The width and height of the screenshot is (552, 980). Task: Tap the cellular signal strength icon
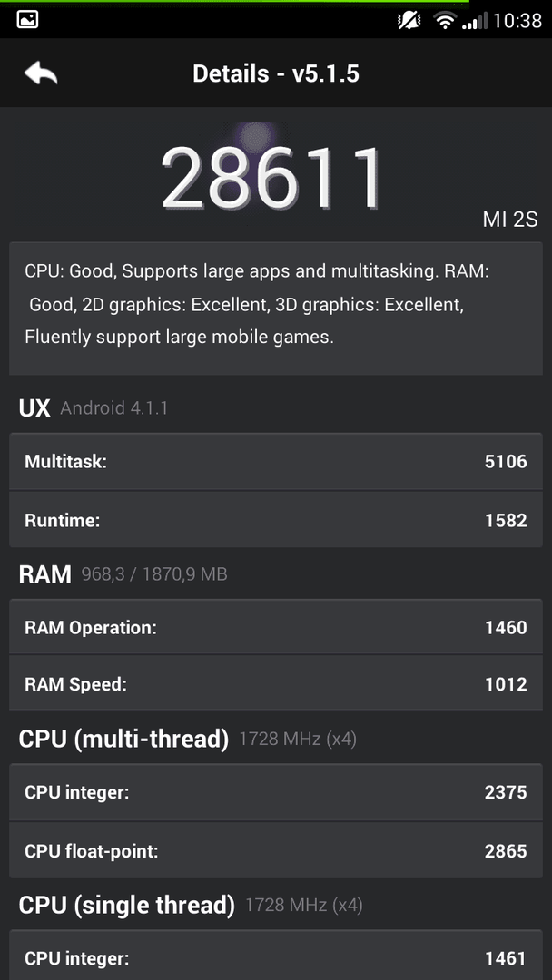[x=475, y=21]
